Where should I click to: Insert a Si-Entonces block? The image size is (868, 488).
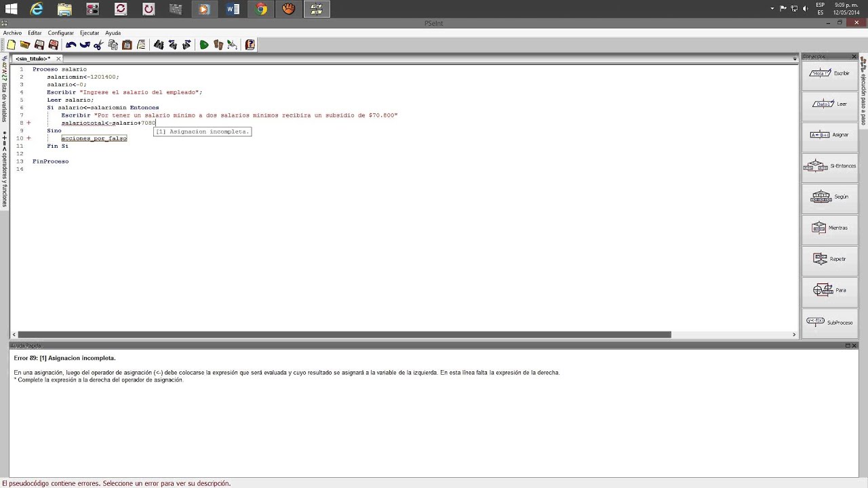pos(829,166)
